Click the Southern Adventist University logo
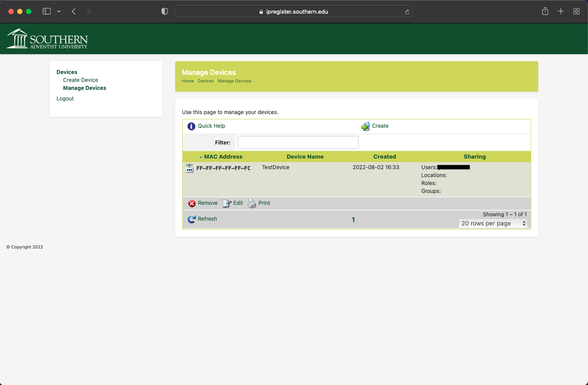Viewport: 588px width, 385px height. coord(47,39)
